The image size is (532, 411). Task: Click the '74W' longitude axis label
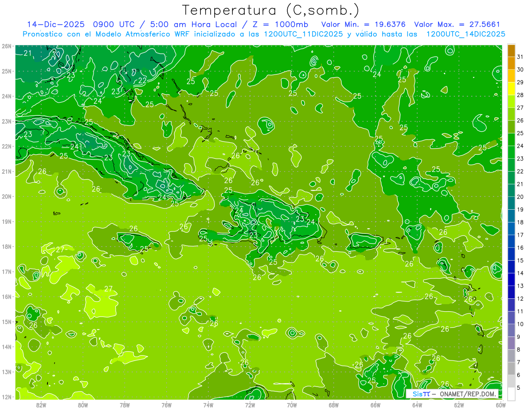[x=208, y=405]
